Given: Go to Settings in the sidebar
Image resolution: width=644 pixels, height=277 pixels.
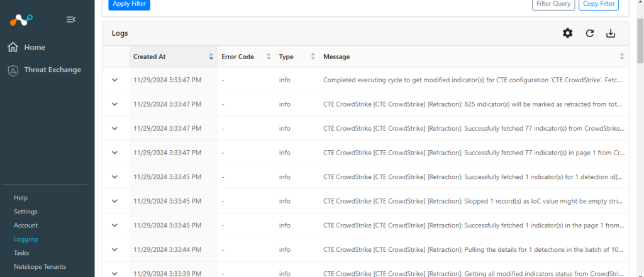Looking at the screenshot, I should pyautogui.click(x=25, y=212).
